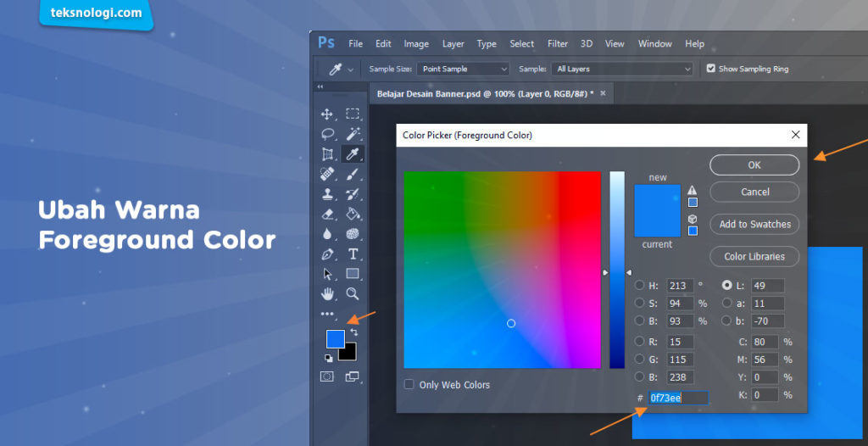This screenshot has height=446, width=868.
Task: Click the Add to Swatches button
Action: pos(754,225)
